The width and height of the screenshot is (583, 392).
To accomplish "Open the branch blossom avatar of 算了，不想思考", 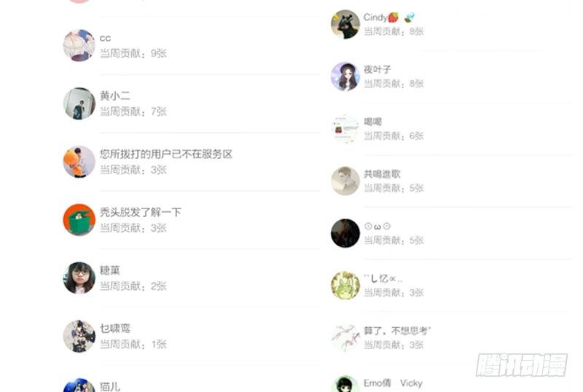I will [x=345, y=337].
